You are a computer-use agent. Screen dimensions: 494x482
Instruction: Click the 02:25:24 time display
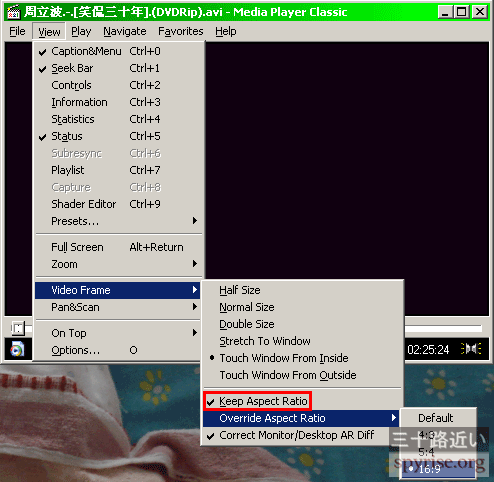click(428, 350)
